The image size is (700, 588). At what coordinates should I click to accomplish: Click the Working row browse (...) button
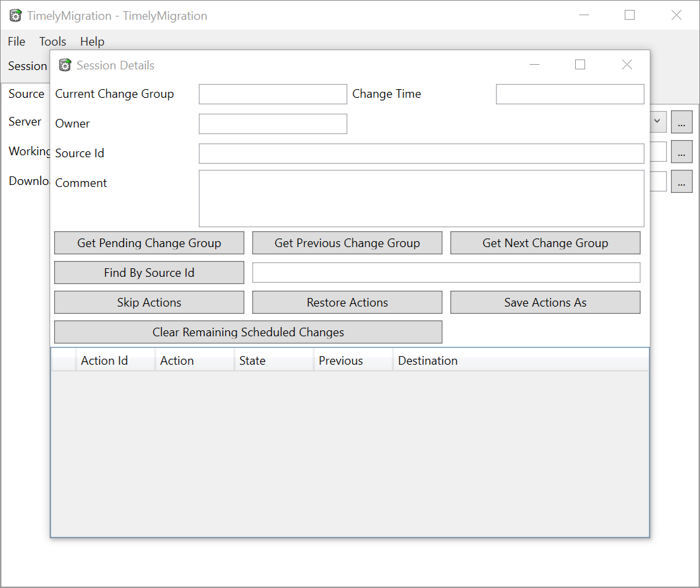682,152
